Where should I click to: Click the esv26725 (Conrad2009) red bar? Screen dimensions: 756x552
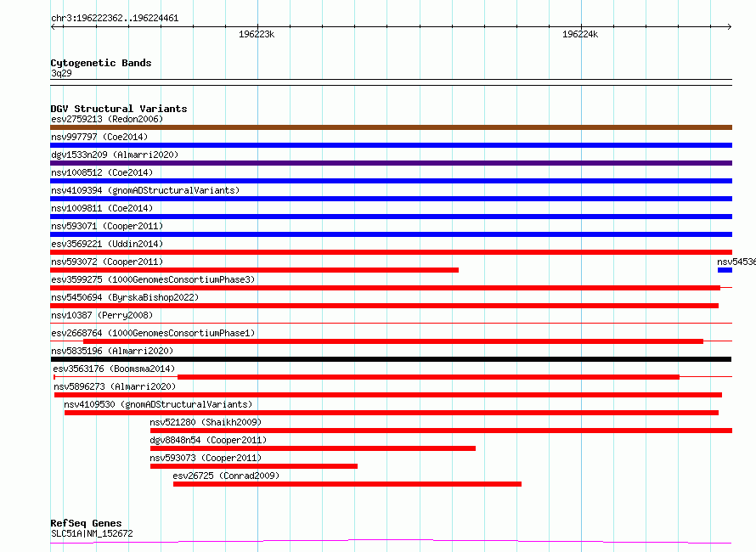pos(347,484)
